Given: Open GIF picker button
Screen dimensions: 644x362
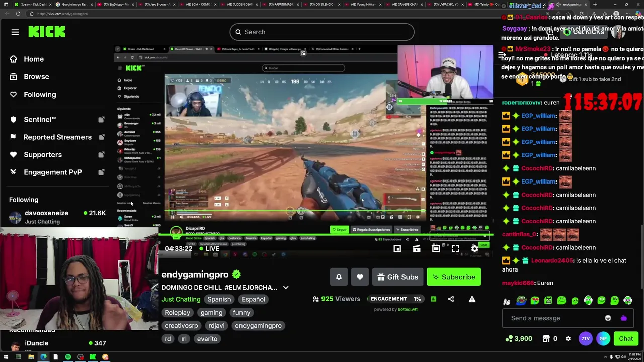Looking at the screenshot, I should 603,339.
